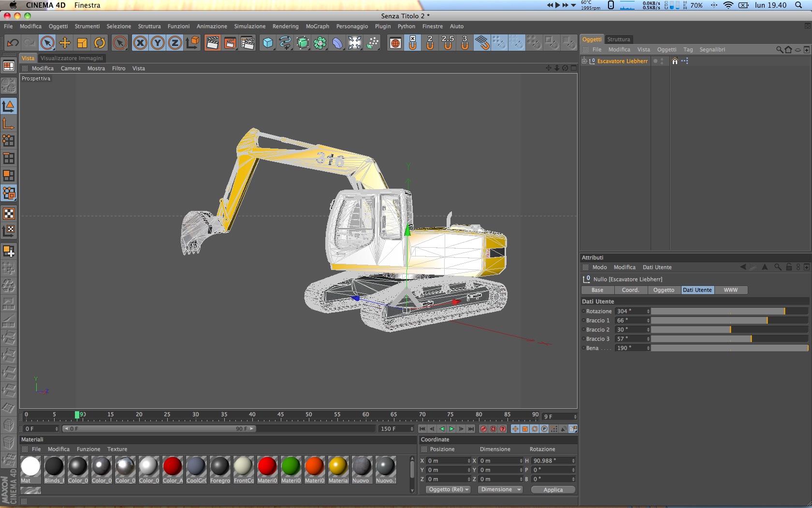812x508 pixels.
Task: Select the red Color_A material thumbnail
Action: [173, 467]
